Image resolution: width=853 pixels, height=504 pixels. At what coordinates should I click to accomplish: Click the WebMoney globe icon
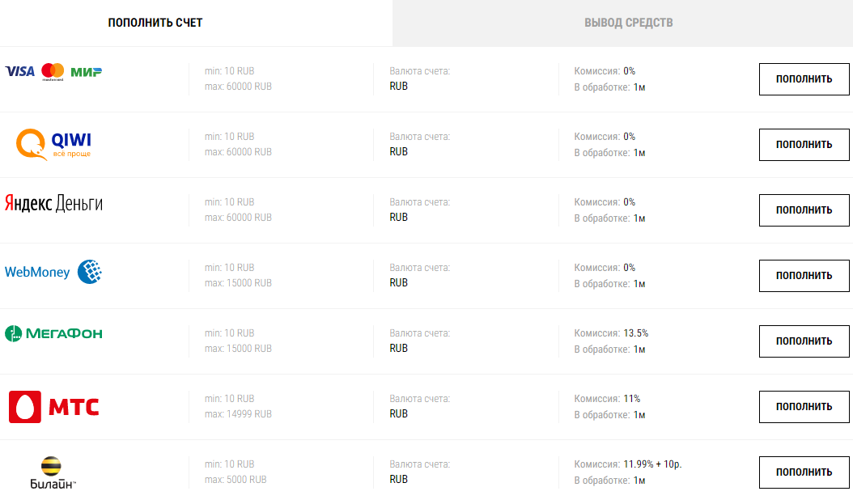(90, 271)
